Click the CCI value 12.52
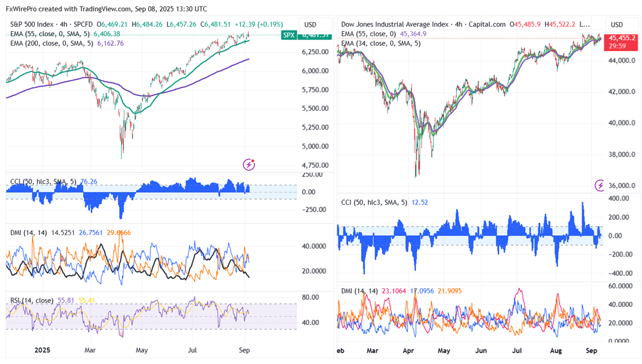 click(420, 202)
